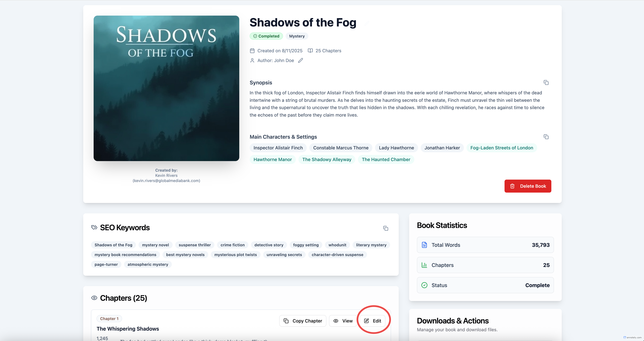Open Edit for Chapter 1
Screen dimensions: 644x341
373,321
